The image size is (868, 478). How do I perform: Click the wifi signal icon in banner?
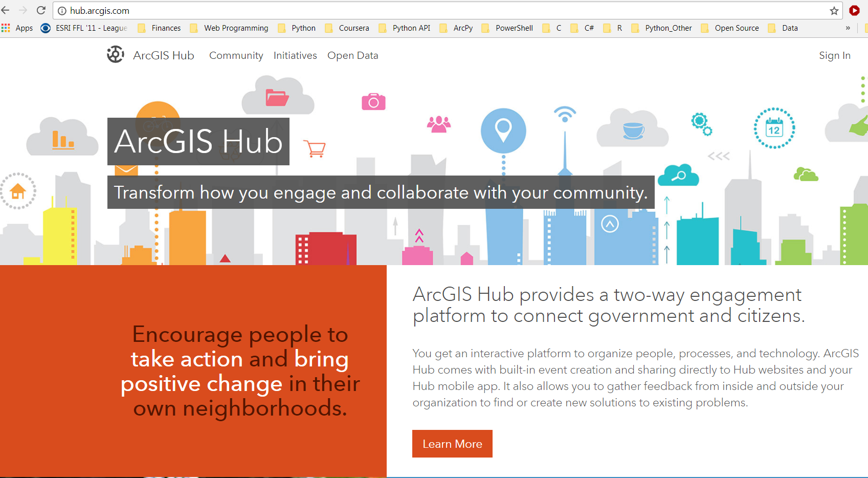point(565,114)
